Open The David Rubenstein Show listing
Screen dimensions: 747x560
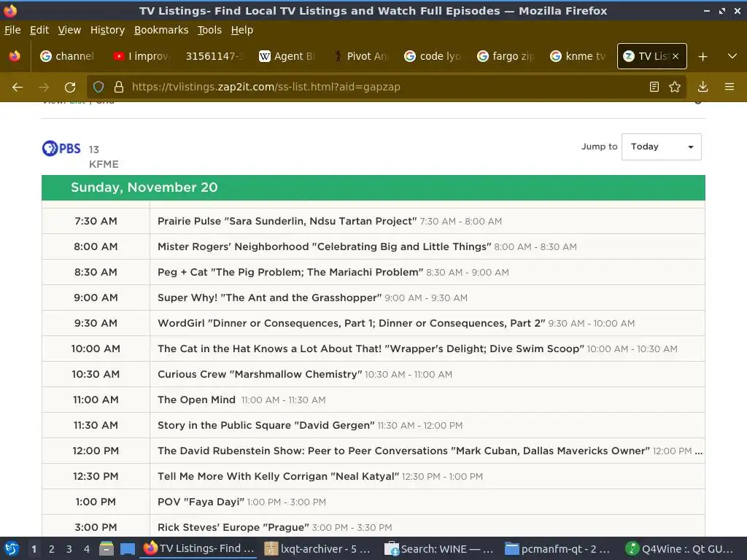403,451
